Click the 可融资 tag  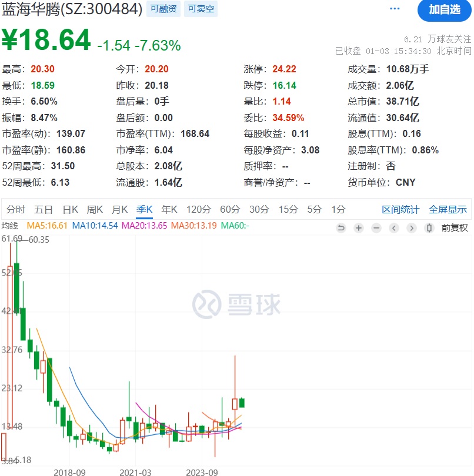coord(163,9)
